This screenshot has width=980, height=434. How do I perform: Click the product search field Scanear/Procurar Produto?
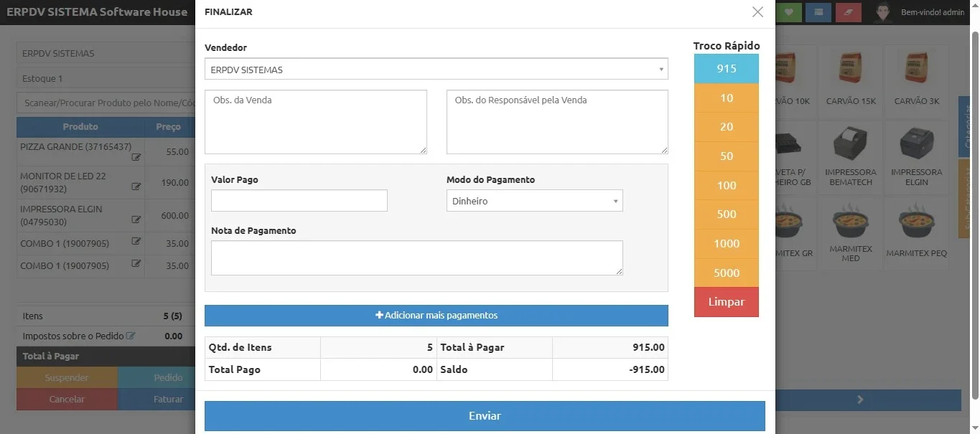click(106, 103)
